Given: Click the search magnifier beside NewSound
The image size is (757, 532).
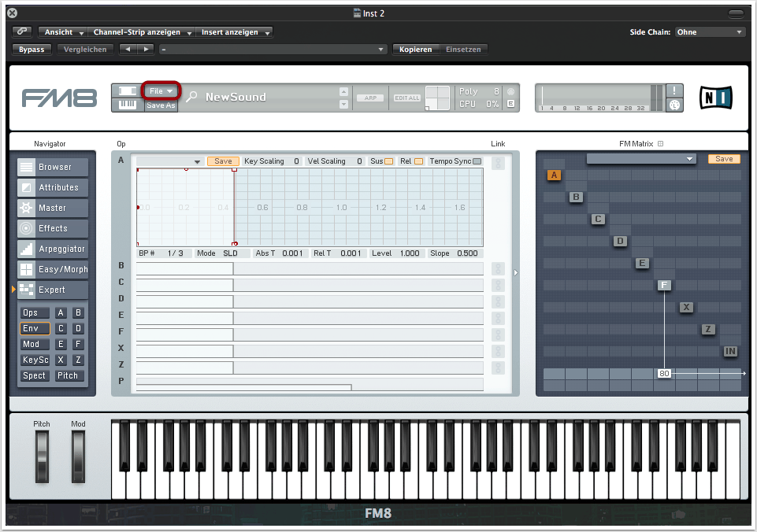Looking at the screenshot, I should pos(191,97).
